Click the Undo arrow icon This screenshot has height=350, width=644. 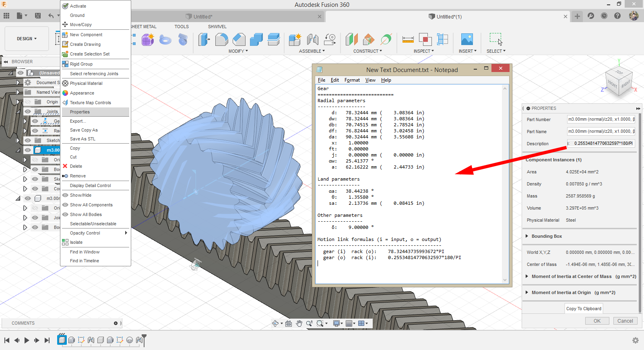(x=51, y=16)
